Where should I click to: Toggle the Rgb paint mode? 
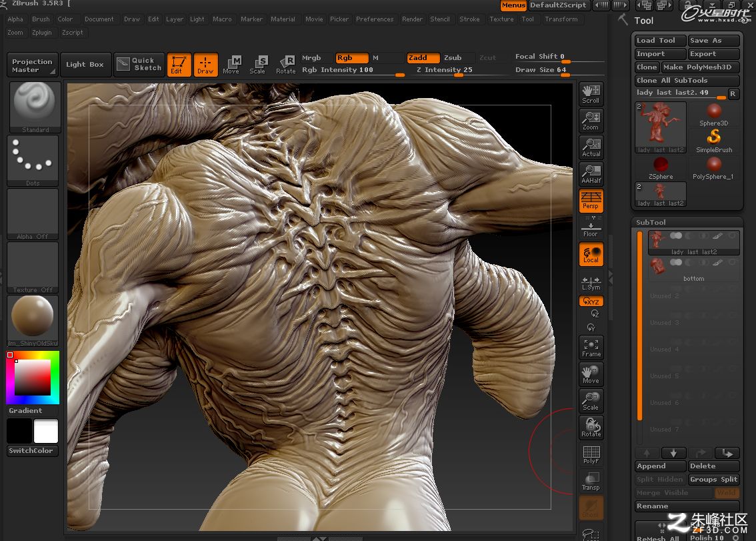[352, 58]
